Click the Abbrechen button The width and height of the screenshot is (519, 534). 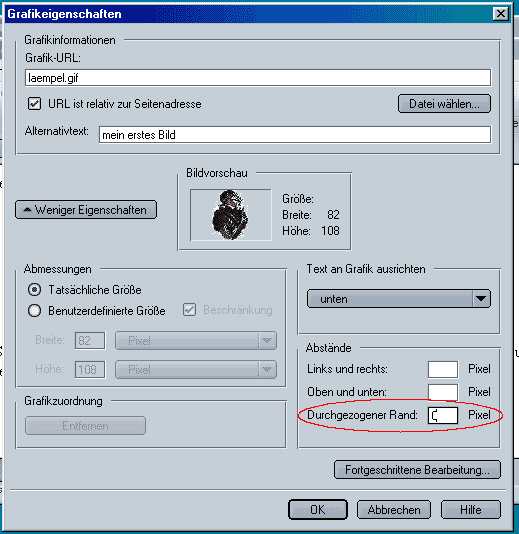[x=394, y=509]
